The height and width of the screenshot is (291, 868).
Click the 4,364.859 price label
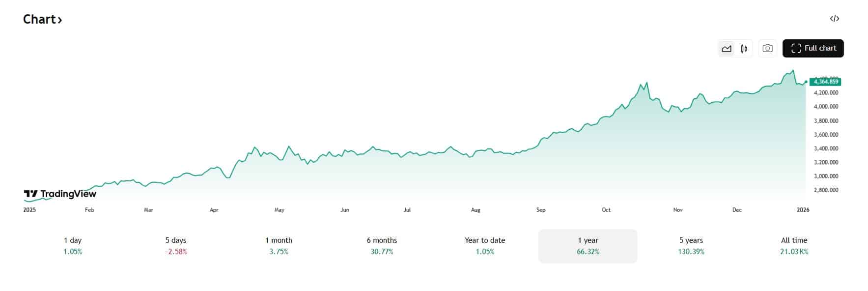[x=825, y=82]
